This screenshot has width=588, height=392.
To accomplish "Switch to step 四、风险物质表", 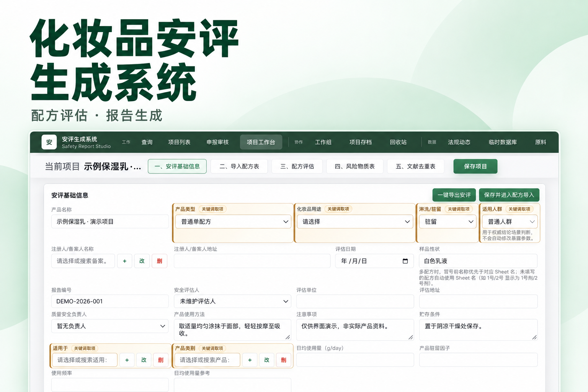I will [x=355, y=167].
